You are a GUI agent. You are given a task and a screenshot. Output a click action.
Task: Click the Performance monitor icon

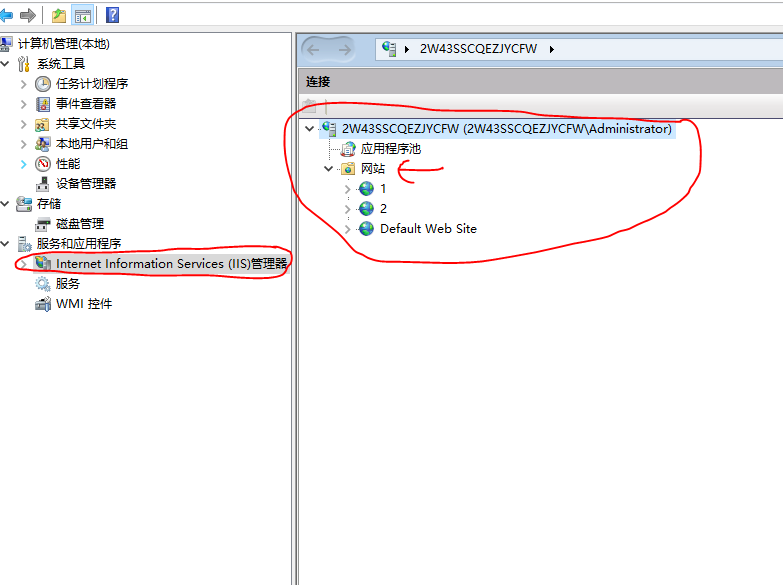click(x=43, y=164)
